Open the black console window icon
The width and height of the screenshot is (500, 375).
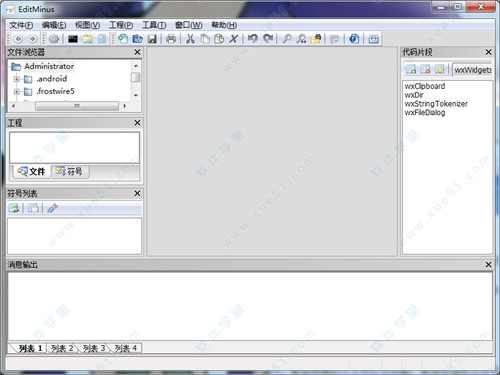coord(73,39)
